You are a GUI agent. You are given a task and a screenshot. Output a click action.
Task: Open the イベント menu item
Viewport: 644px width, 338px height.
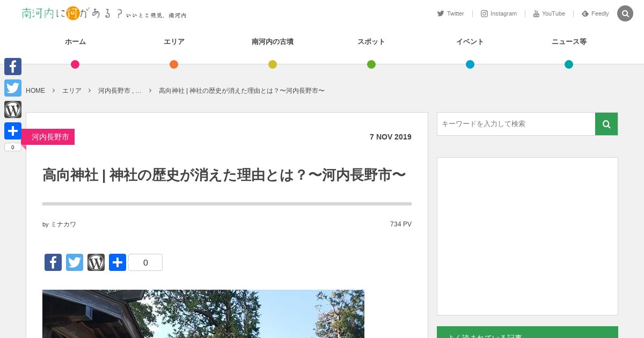coord(470,42)
